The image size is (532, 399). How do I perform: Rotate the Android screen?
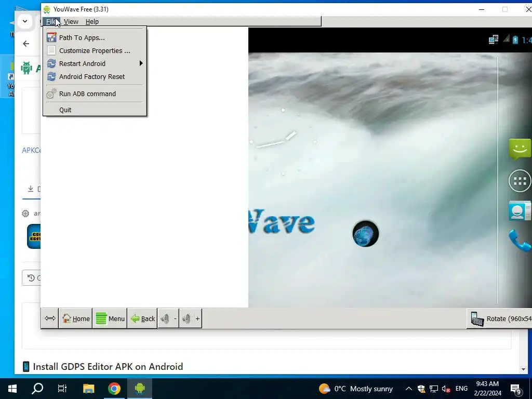click(x=500, y=318)
